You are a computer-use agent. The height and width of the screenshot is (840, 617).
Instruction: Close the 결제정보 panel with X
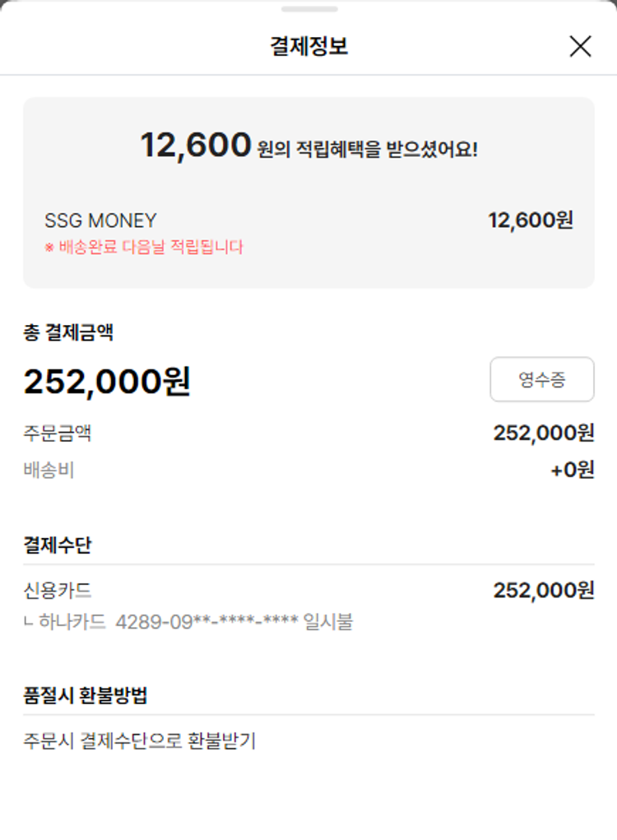click(580, 47)
